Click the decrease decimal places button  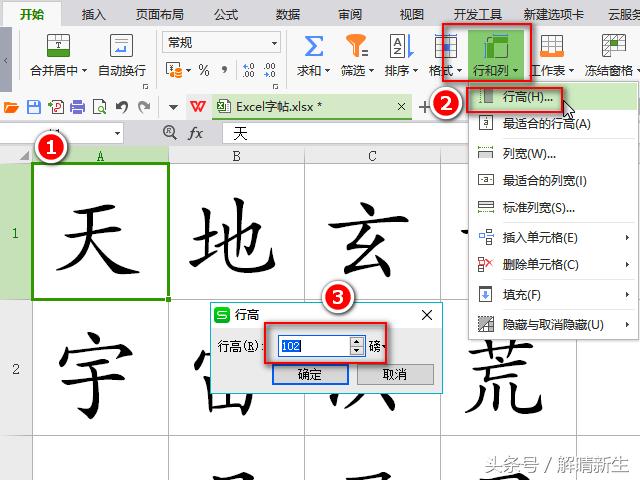pos(269,70)
